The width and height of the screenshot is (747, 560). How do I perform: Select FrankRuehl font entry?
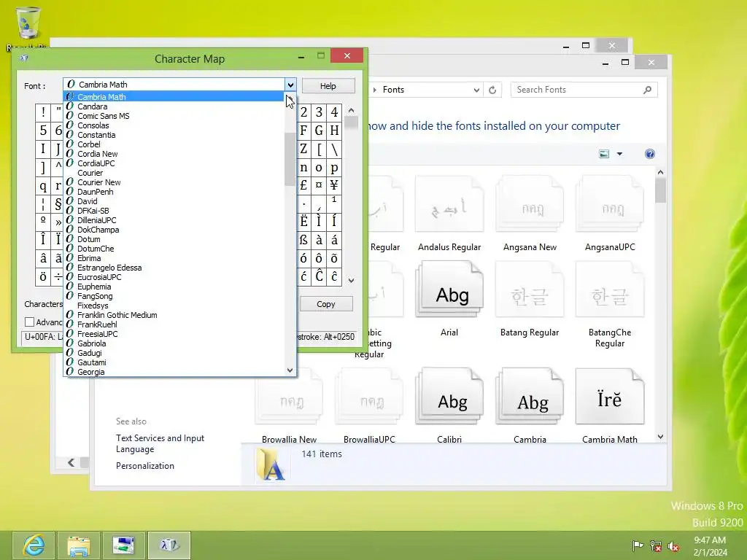[174, 324]
